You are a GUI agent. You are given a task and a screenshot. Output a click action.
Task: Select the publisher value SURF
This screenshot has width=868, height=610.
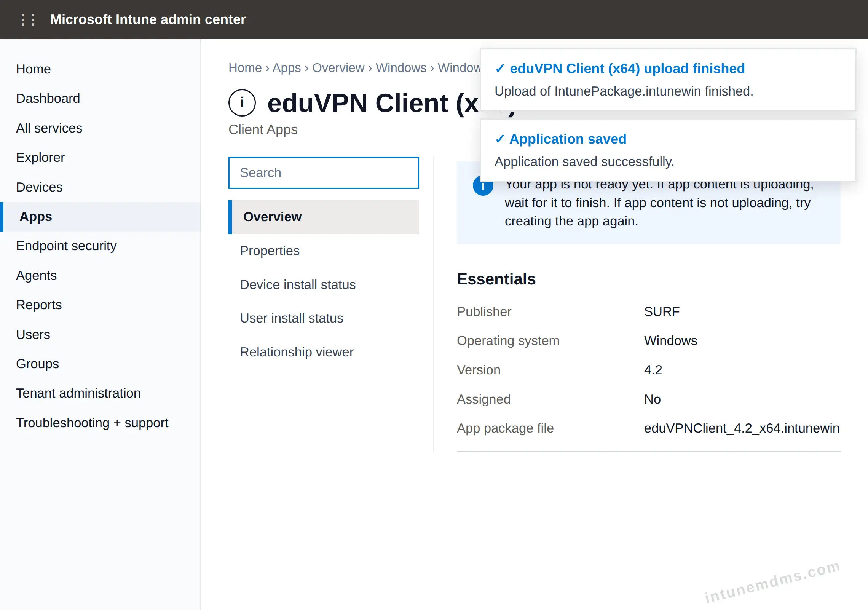[662, 311]
